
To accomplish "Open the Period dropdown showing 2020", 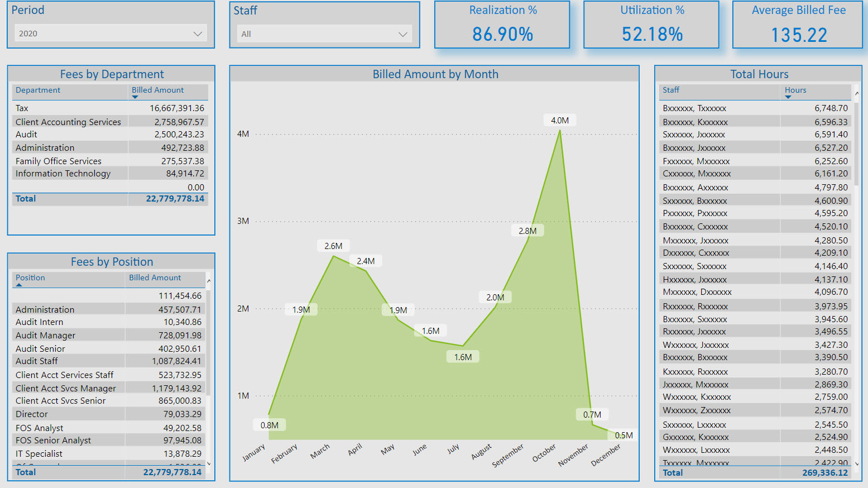I will pyautogui.click(x=111, y=34).
